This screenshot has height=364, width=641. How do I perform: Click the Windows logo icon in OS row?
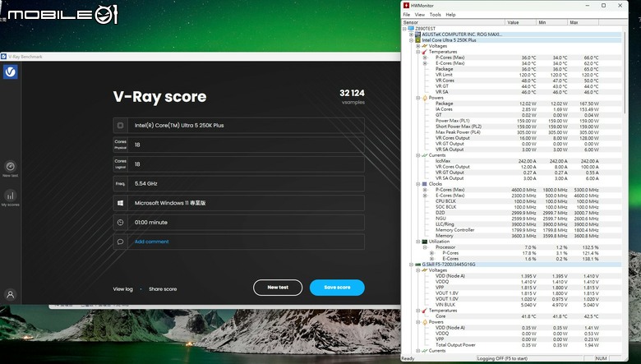[120, 203]
